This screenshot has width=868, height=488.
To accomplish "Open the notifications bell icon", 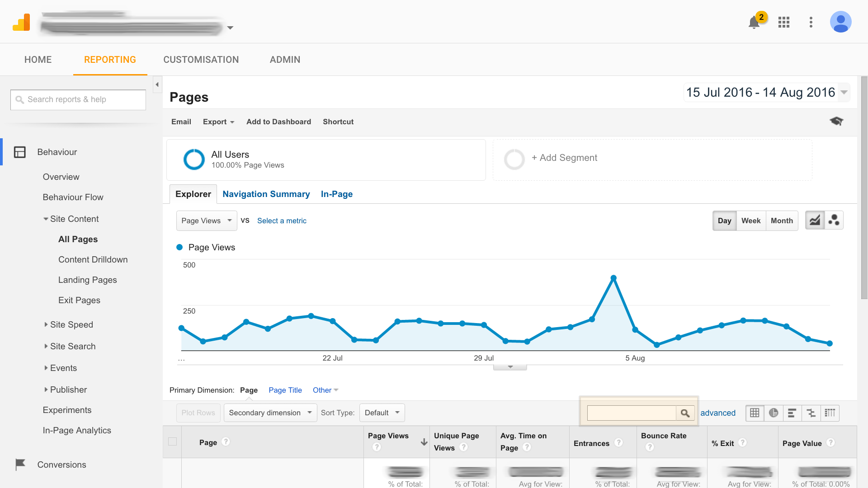I will click(x=754, y=22).
